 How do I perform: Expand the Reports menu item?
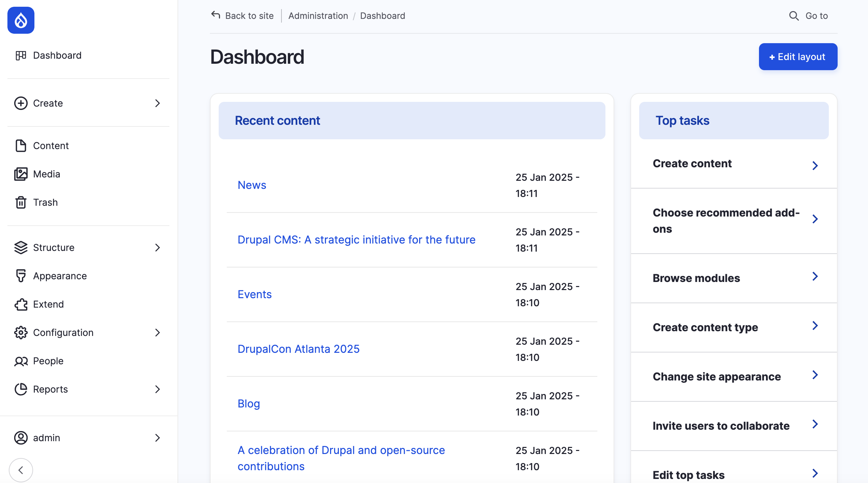click(x=157, y=389)
